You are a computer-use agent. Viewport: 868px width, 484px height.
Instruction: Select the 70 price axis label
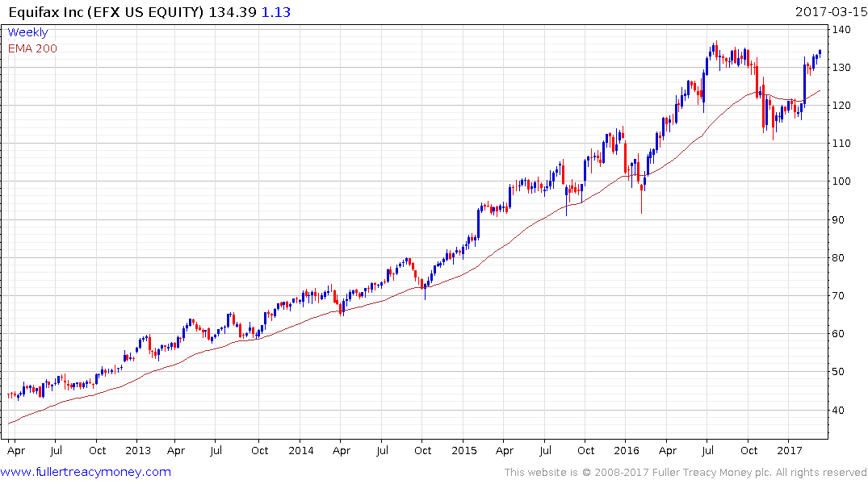click(839, 296)
